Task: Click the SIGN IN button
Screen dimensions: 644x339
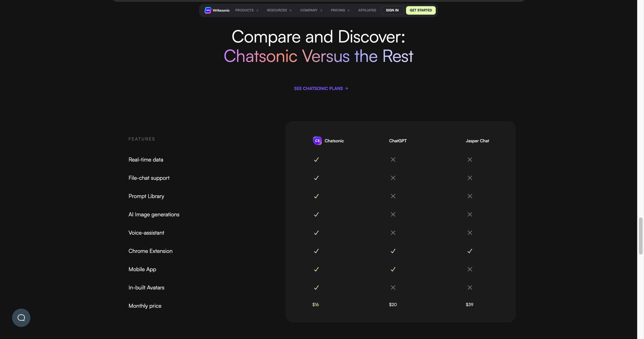Action: tap(392, 10)
